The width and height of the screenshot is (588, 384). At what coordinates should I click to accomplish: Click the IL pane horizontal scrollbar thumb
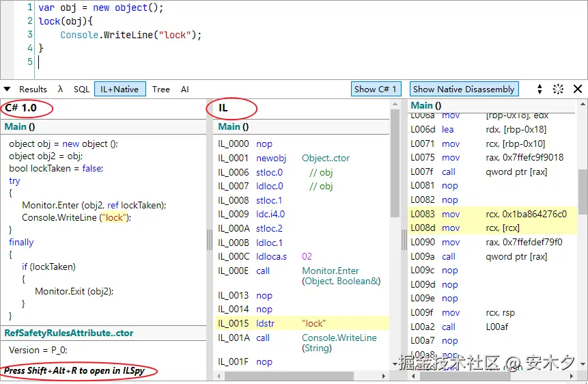(x=289, y=376)
